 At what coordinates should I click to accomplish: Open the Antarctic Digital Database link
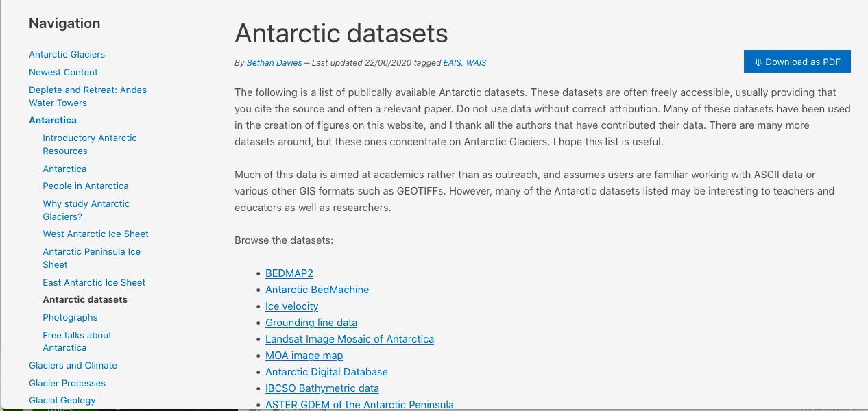tap(326, 372)
